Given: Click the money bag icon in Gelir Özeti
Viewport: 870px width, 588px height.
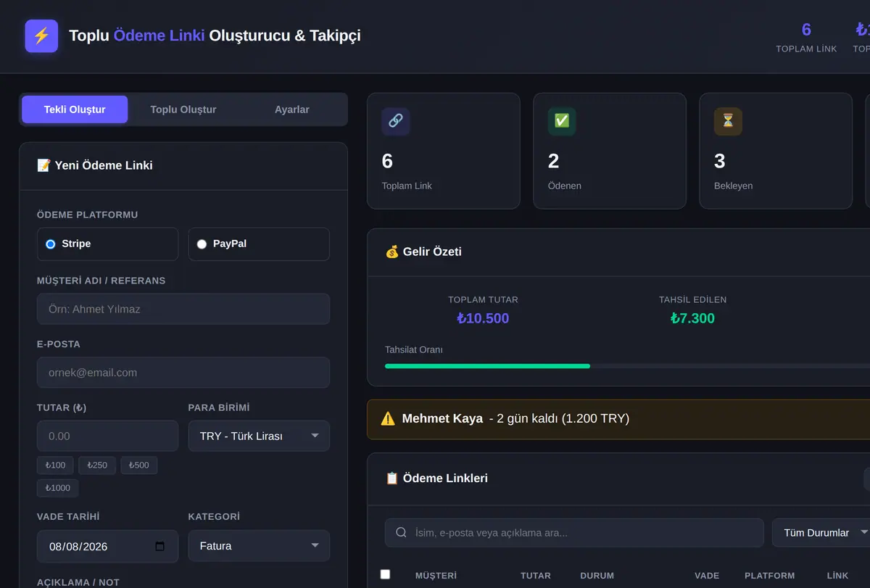Looking at the screenshot, I should [x=392, y=252].
